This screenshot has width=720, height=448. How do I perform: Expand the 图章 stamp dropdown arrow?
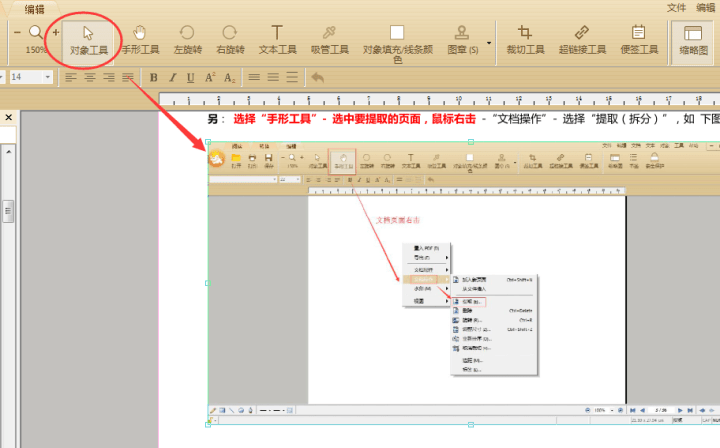[489, 43]
